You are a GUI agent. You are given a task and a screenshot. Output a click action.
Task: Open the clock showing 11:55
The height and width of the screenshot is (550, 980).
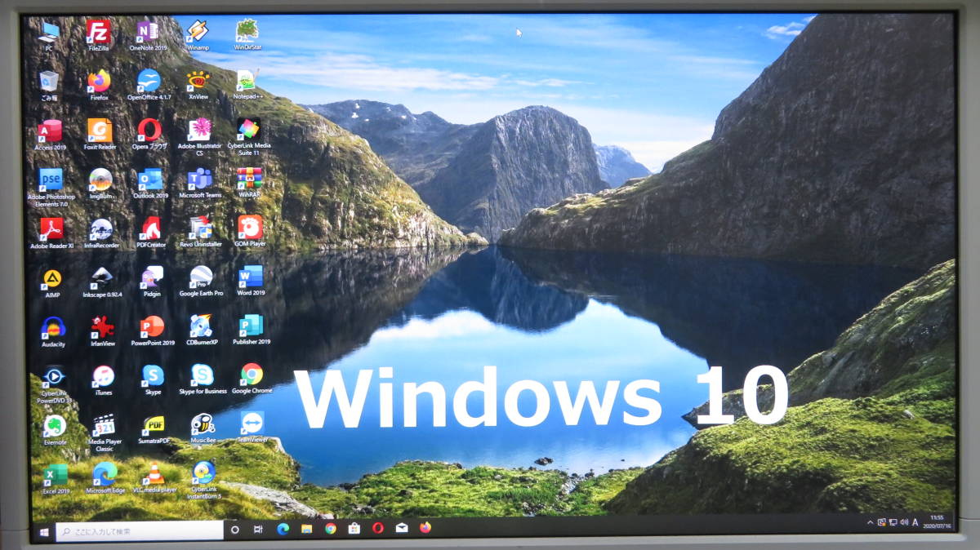(937, 521)
